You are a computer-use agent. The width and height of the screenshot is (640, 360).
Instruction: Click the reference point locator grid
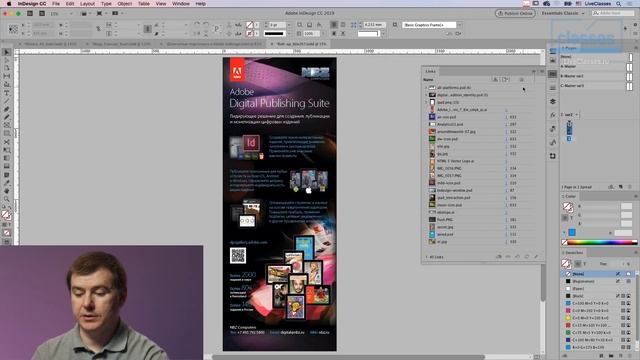coord(13,29)
